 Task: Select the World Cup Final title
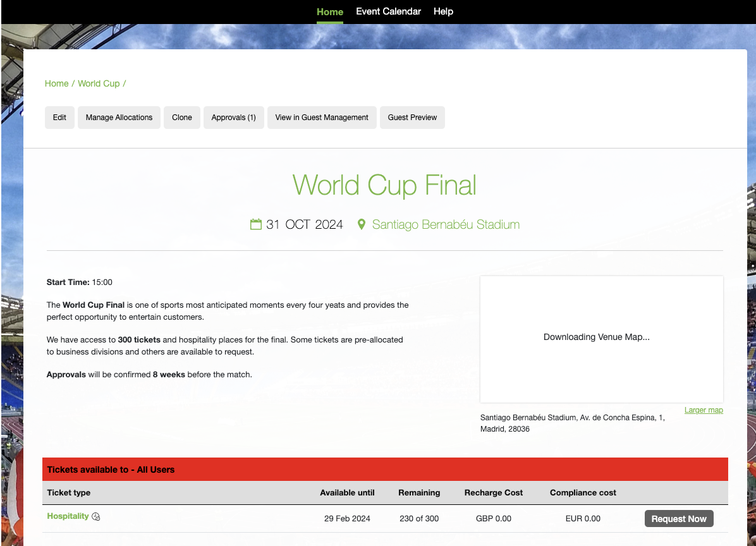384,185
